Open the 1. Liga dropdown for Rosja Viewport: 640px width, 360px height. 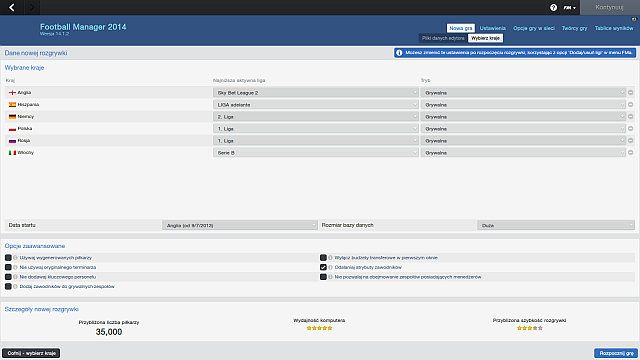[x=316, y=141]
